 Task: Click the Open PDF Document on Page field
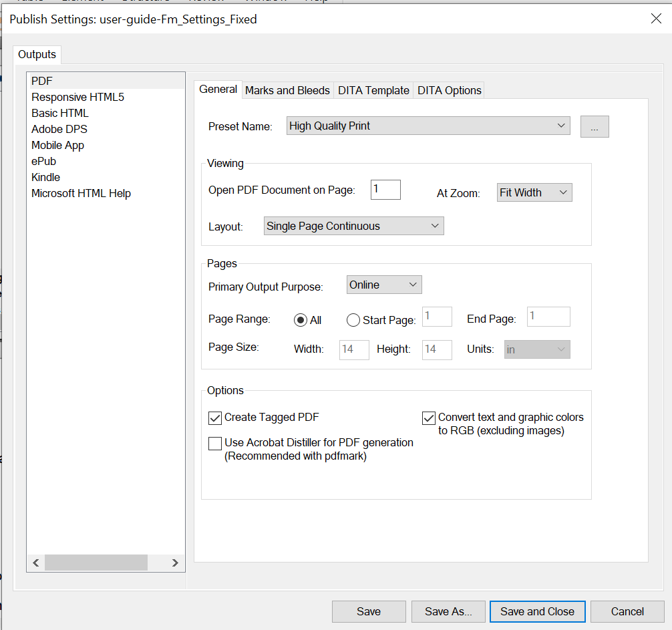pyautogui.click(x=385, y=189)
